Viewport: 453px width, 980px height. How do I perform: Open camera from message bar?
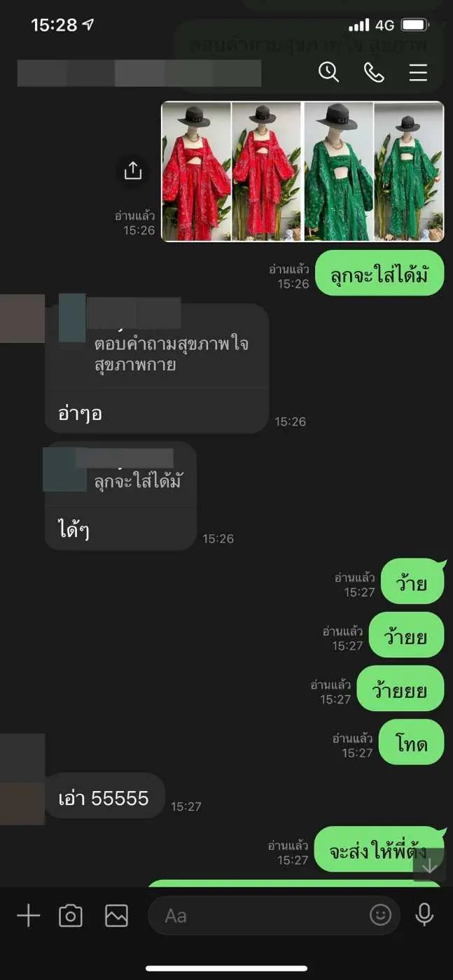pos(71,916)
